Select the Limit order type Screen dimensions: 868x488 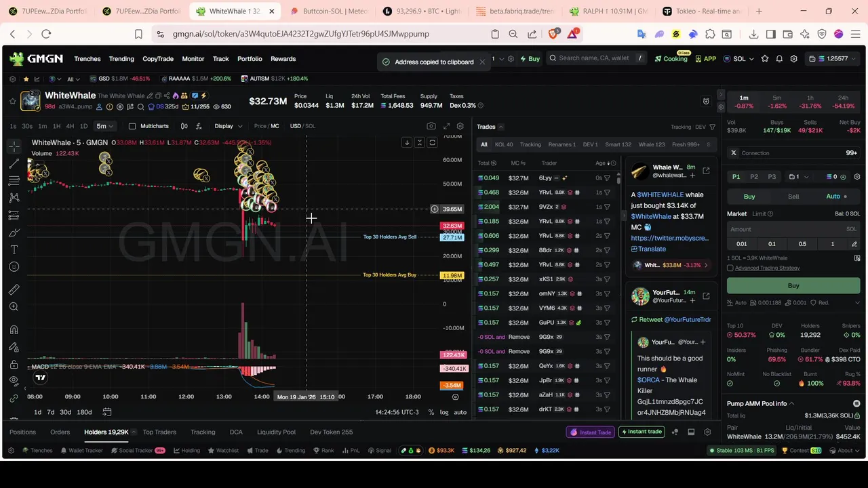tap(759, 213)
